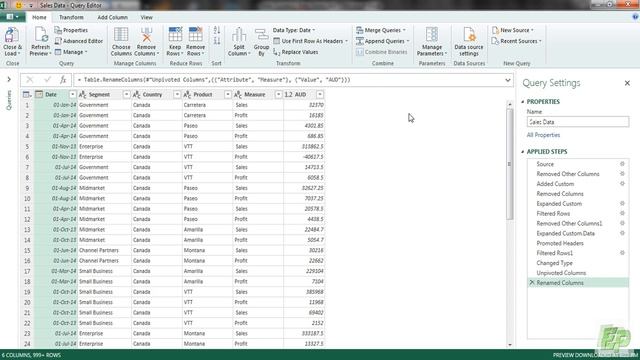The width and height of the screenshot is (640, 360).
Task: Open the Append Queries dropdown
Action: pyautogui.click(x=382, y=41)
